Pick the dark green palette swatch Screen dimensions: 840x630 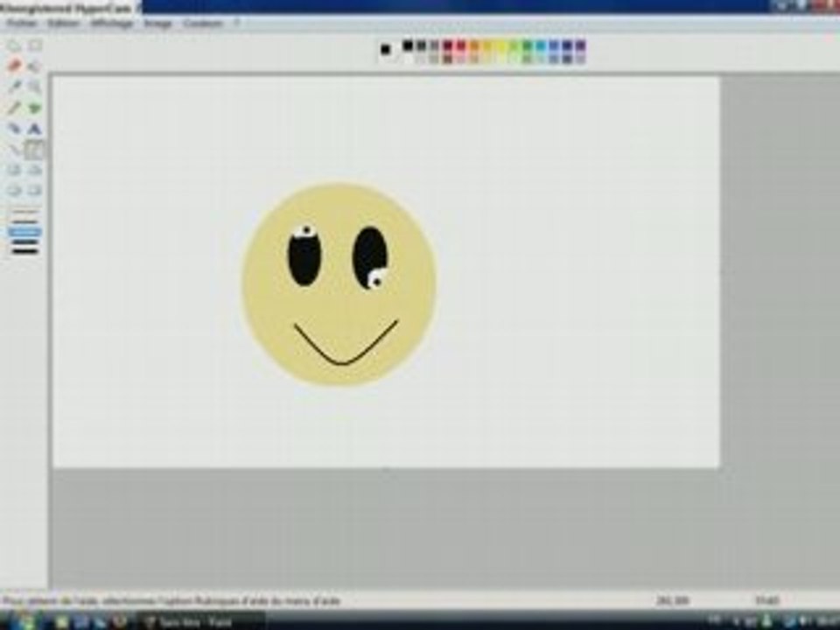click(527, 45)
